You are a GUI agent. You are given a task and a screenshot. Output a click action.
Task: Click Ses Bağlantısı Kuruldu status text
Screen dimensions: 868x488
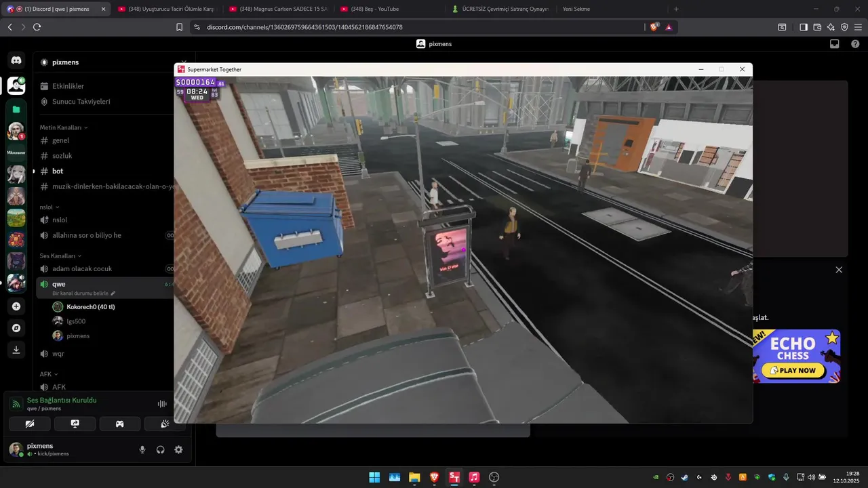point(62,400)
